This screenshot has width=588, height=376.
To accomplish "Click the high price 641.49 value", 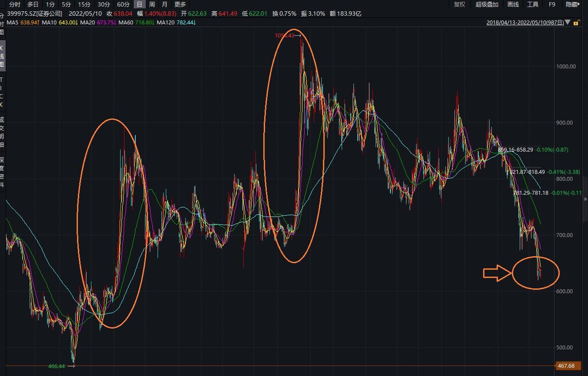I will [228, 14].
